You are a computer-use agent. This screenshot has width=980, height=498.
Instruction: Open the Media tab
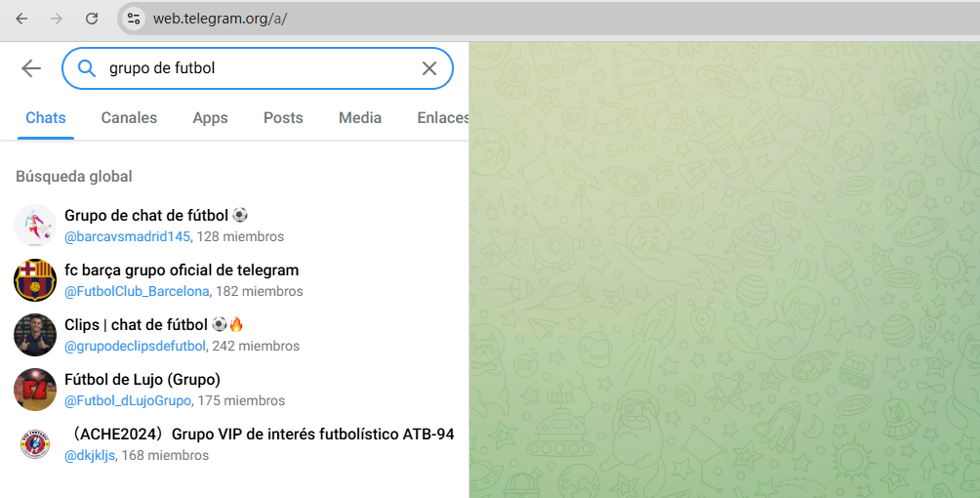click(x=360, y=117)
